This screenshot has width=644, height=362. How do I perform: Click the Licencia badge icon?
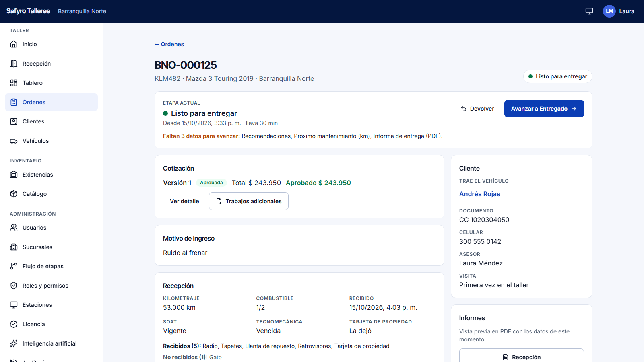click(14, 324)
